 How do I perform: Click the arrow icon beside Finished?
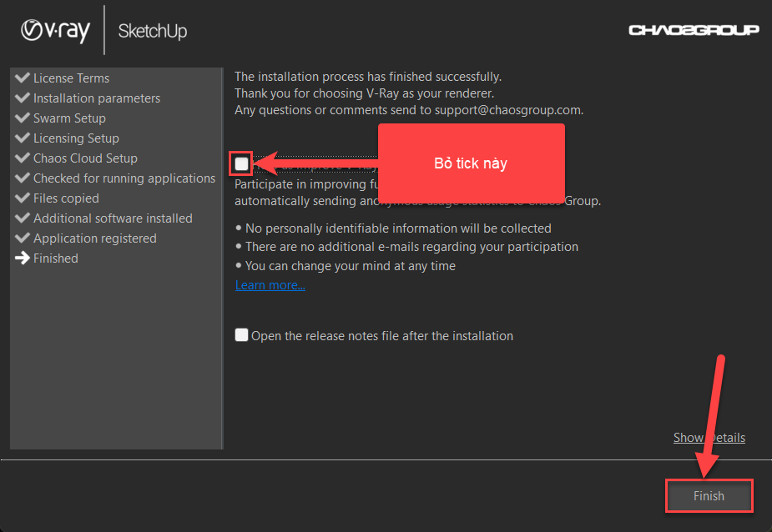23,258
